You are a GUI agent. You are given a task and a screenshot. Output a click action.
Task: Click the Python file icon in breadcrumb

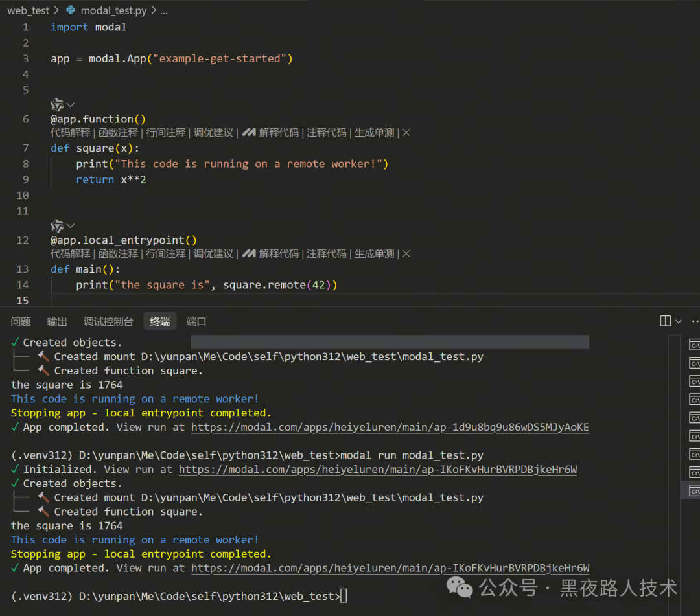pyautogui.click(x=71, y=10)
